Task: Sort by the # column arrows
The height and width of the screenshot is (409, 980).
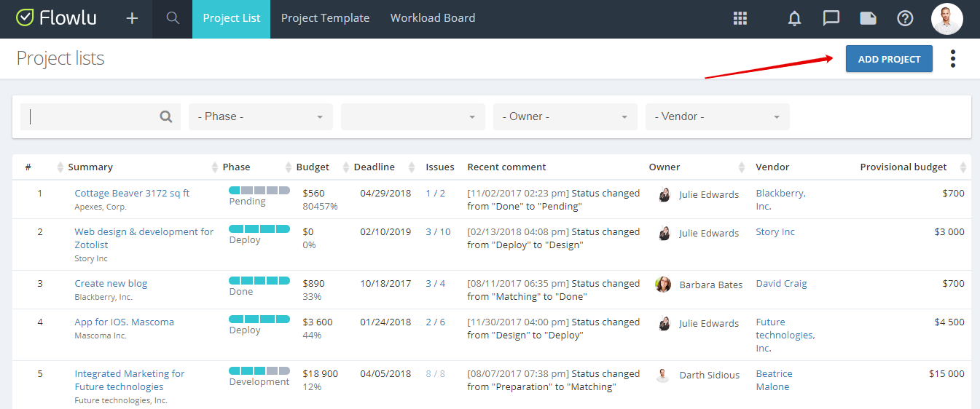Action: coord(60,167)
